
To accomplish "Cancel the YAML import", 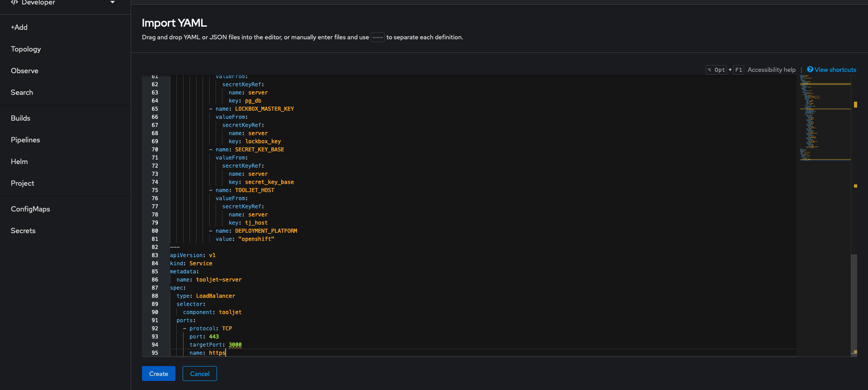I will (199, 374).
